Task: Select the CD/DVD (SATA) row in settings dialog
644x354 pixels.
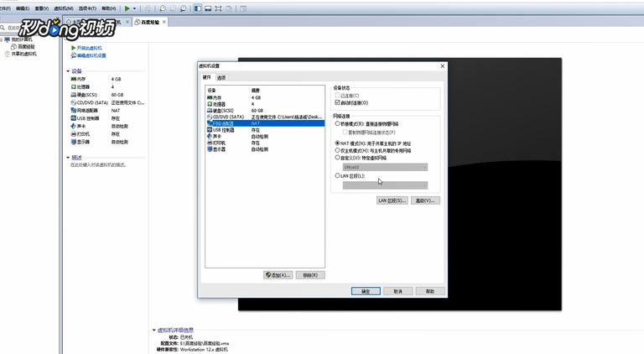Action: (265, 117)
